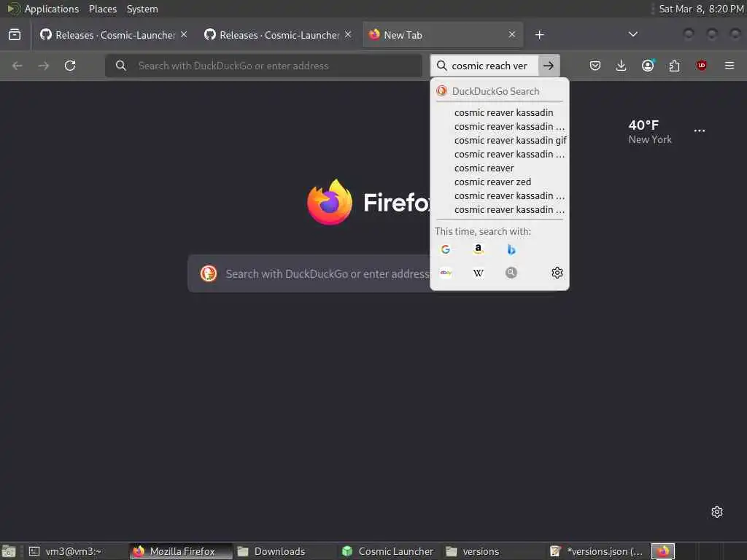The width and height of the screenshot is (747, 560).
Task: Select the New Tab tab
Action: (443, 35)
